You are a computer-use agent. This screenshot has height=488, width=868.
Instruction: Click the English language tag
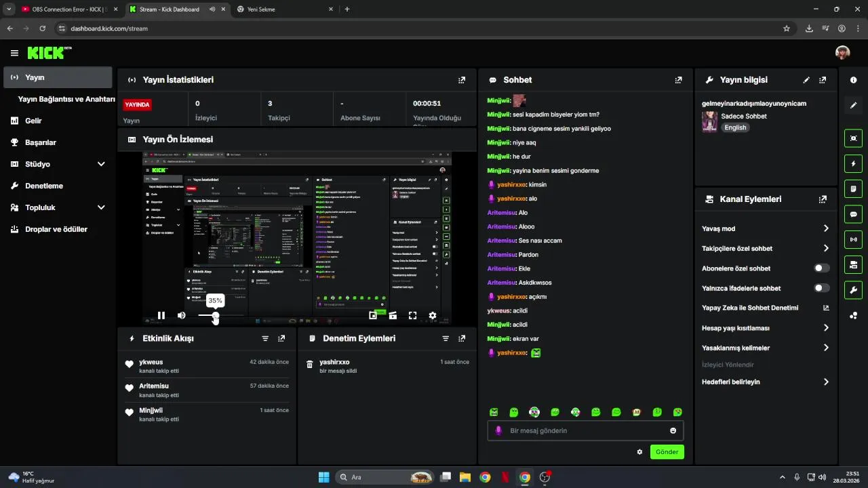(735, 127)
